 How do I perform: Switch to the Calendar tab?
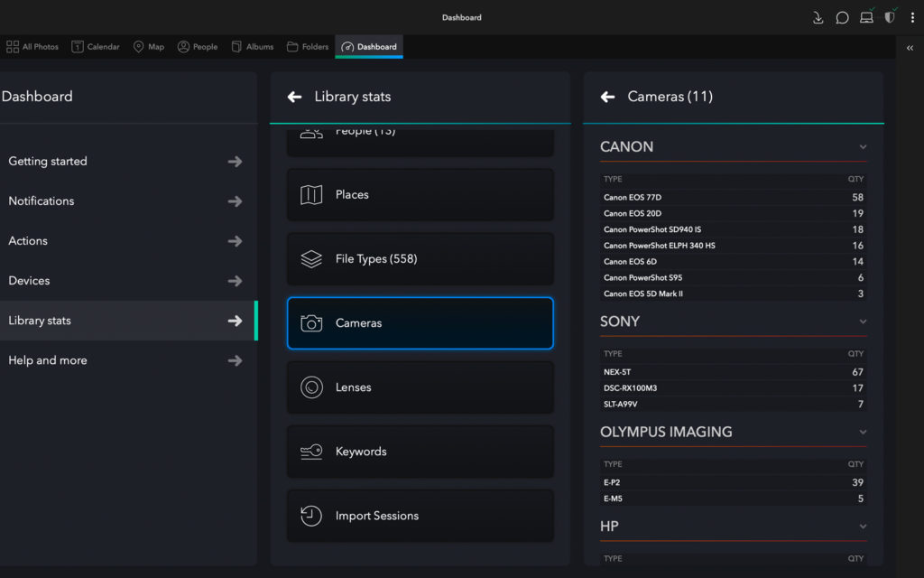pos(96,47)
